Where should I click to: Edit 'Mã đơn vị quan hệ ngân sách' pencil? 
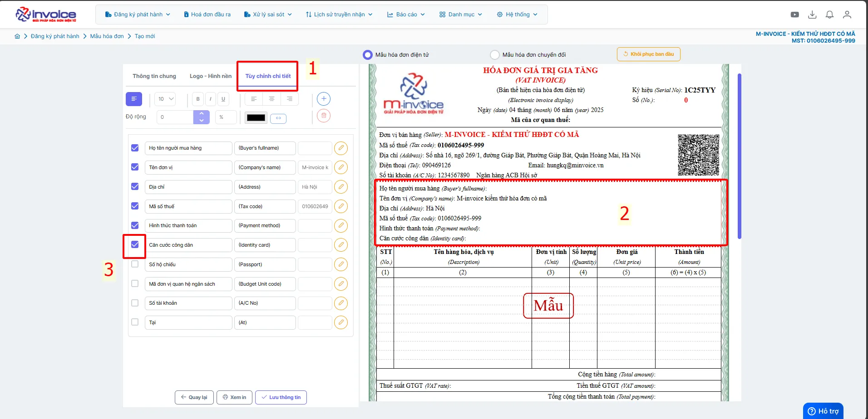tap(341, 284)
